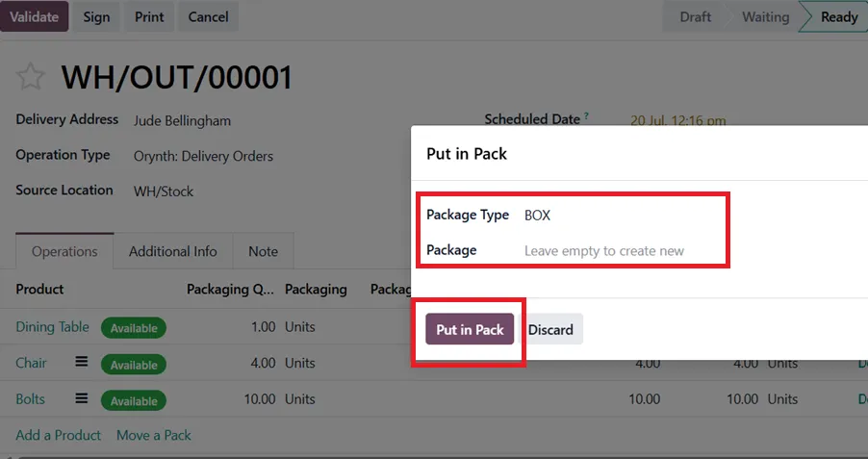Image resolution: width=868 pixels, height=459 pixels.
Task: Select the Draft status stage
Action: click(x=696, y=16)
